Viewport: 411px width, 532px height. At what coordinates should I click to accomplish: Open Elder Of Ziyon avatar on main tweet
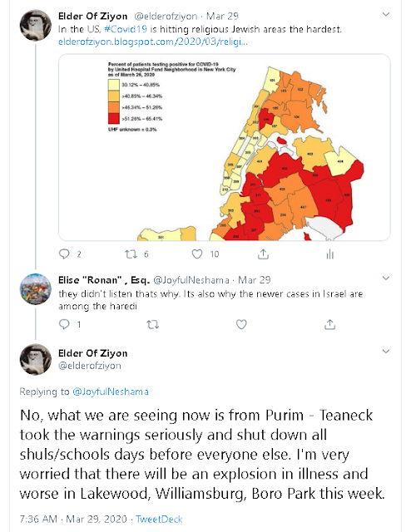(x=36, y=360)
